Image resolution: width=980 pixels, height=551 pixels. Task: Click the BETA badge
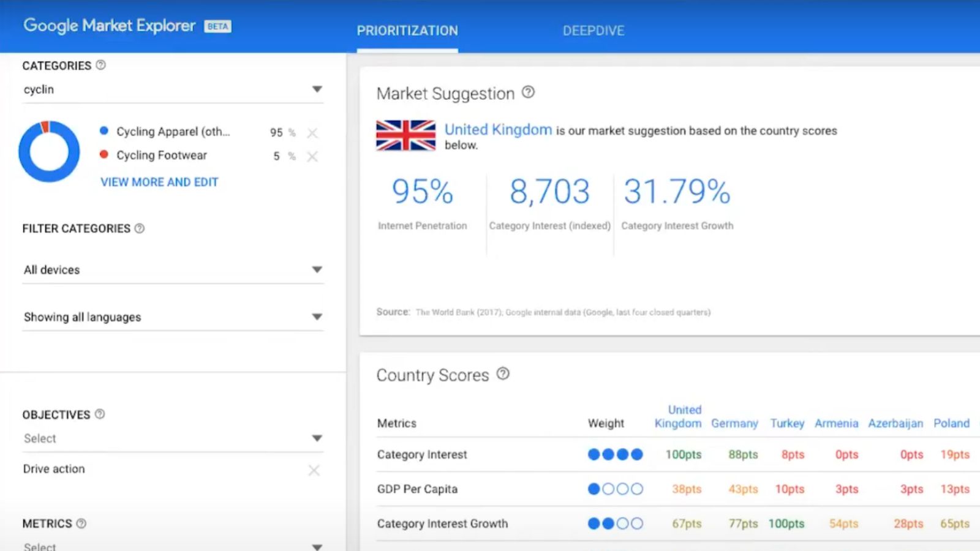pos(217,26)
